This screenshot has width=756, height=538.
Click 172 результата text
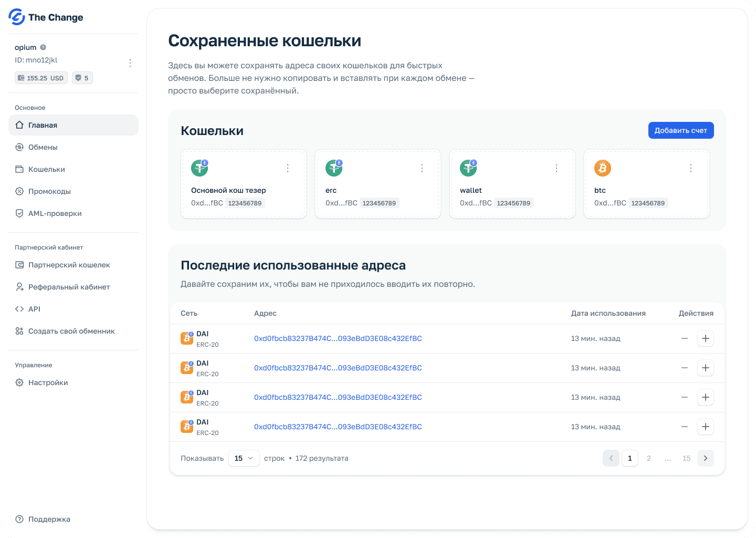[x=322, y=458]
